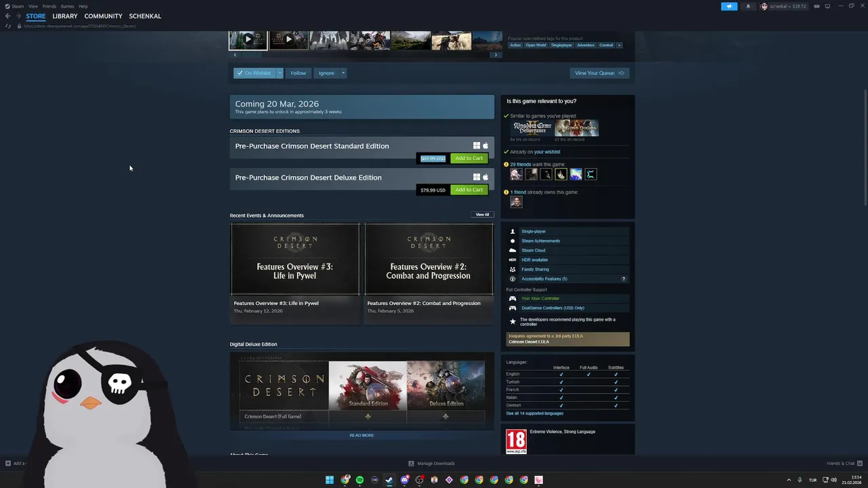Viewport: 868px width, 488px height.
Task: Click Apple platform icon on Deluxe Edition
Action: pyautogui.click(x=486, y=178)
